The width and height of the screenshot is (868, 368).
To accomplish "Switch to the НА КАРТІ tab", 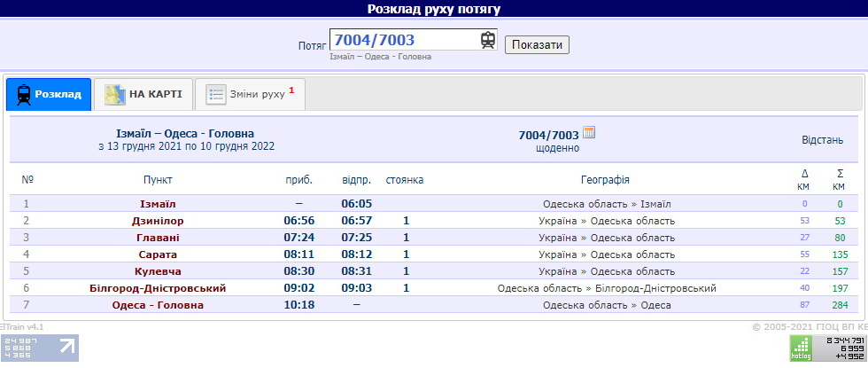I will (143, 94).
